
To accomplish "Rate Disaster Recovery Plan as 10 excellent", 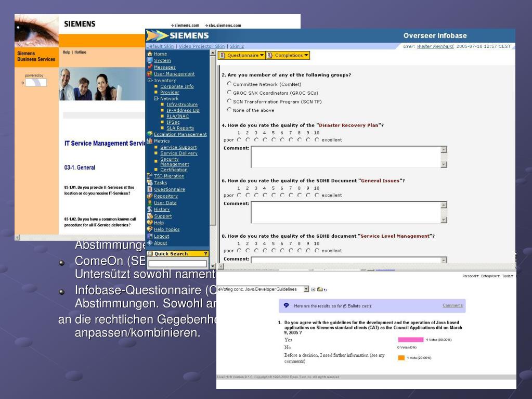I will point(317,139).
